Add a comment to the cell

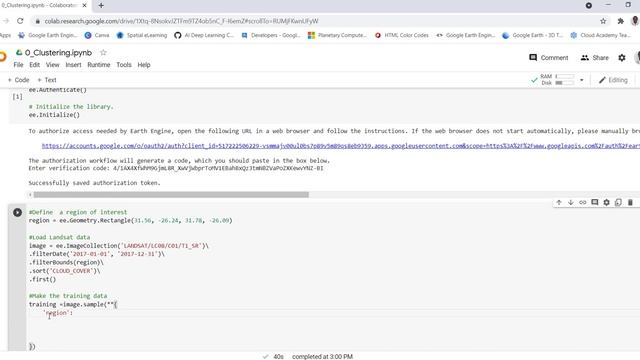coord(594,202)
